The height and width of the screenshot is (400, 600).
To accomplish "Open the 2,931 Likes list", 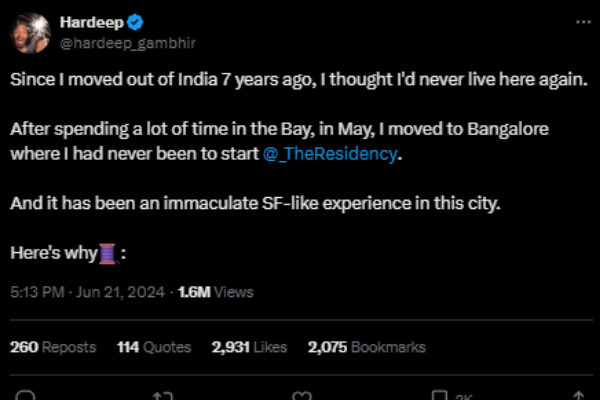I will pos(249,347).
